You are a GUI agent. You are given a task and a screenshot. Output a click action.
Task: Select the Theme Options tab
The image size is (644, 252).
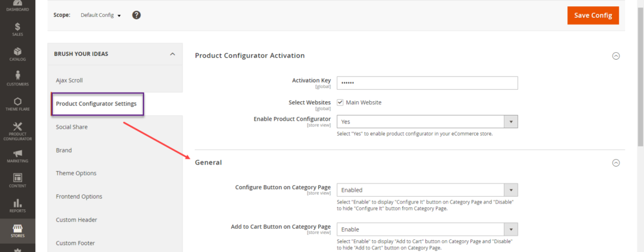76,173
